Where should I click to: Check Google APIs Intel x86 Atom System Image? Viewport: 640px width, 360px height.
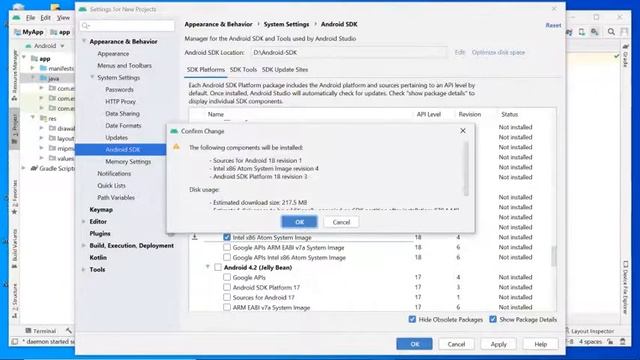click(x=227, y=257)
